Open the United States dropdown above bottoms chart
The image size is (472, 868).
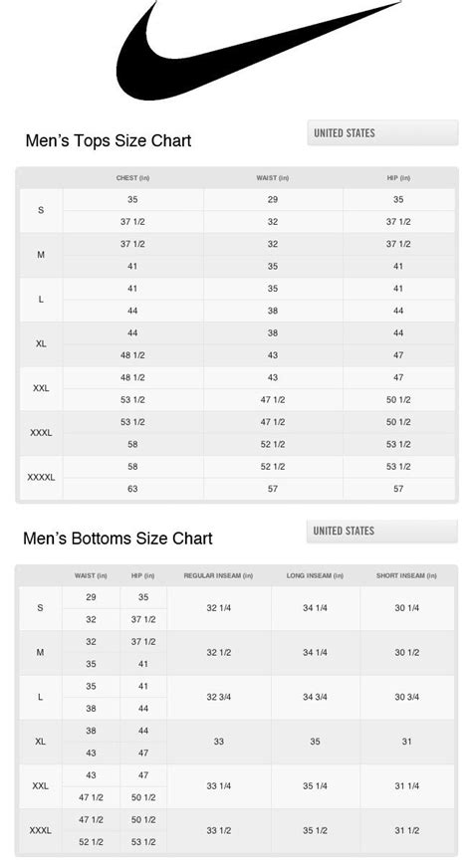(x=381, y=531)
